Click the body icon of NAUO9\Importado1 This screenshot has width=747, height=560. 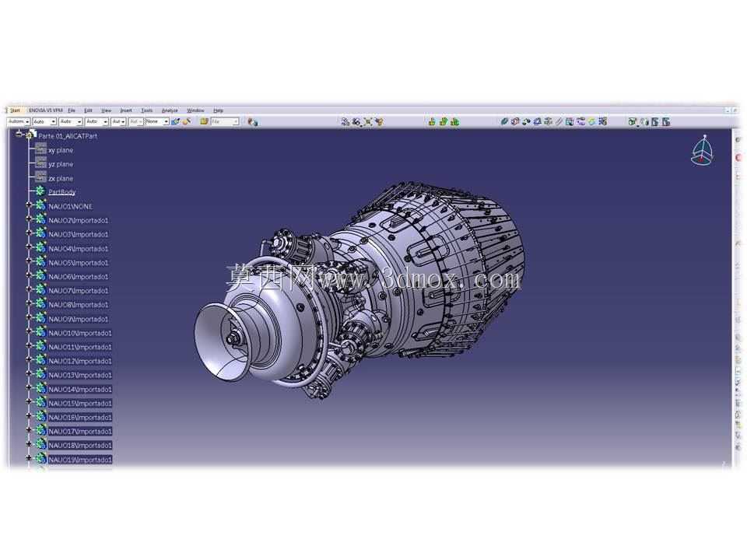click(x=40, y=318)
